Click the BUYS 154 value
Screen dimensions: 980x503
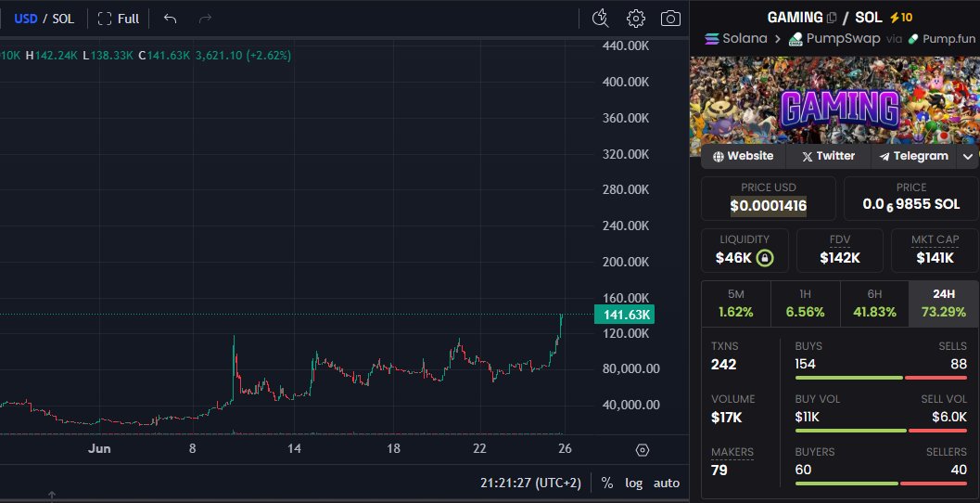(x=805, y=364)
